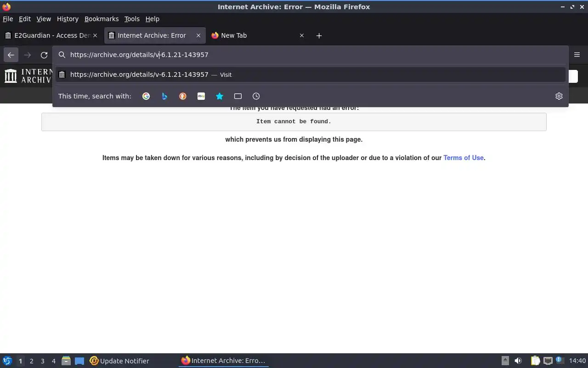Reload the current page
Viewport: 588px width, 368px height.
tap(44, 55)
